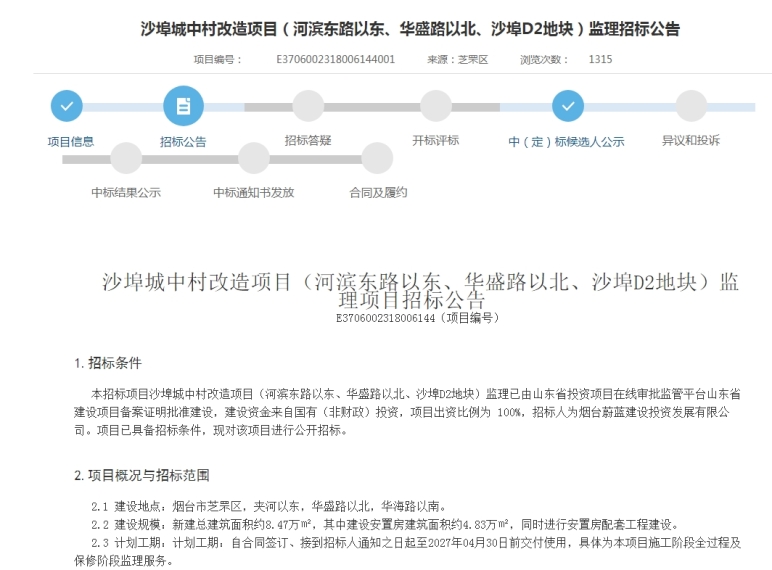Viewport: 772px width, 570px height.
Task: View the 中标结果公示 step label
Action: 126,192
